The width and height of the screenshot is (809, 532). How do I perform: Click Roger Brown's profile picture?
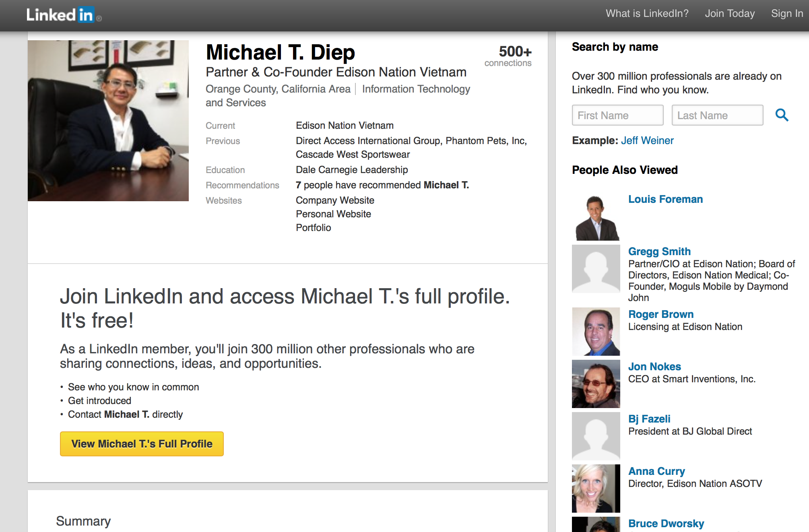click(596, 332)
